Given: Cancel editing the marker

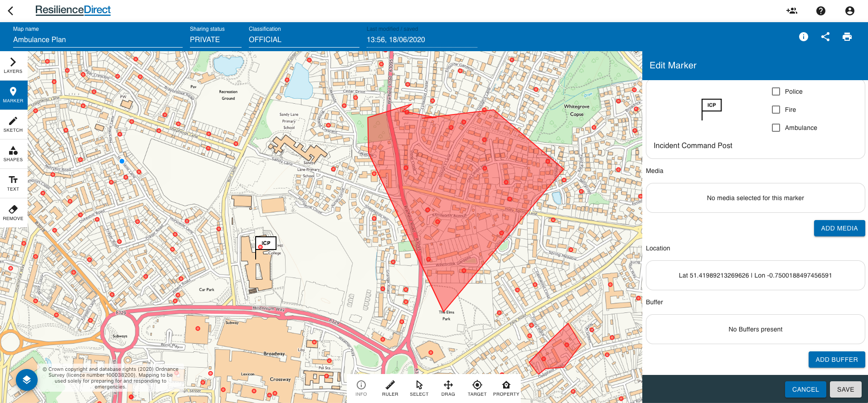Looking at the screenshot, I should (805, 389).
